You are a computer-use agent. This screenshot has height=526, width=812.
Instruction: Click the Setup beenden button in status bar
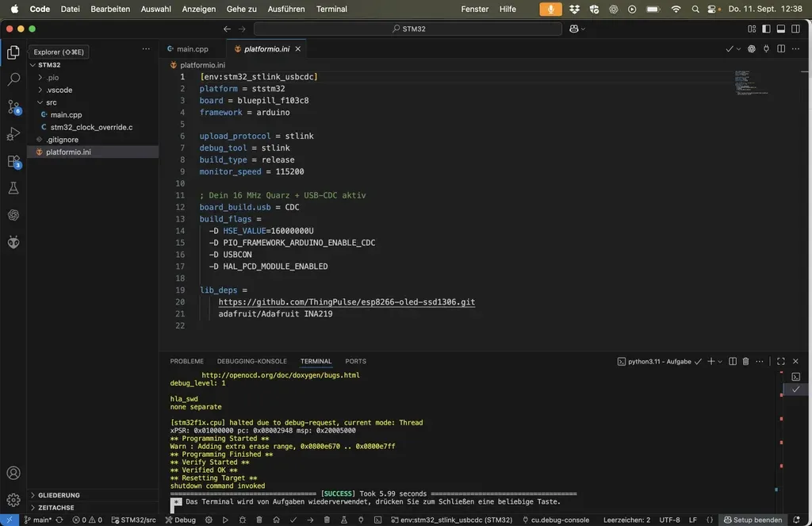(752, 520)
